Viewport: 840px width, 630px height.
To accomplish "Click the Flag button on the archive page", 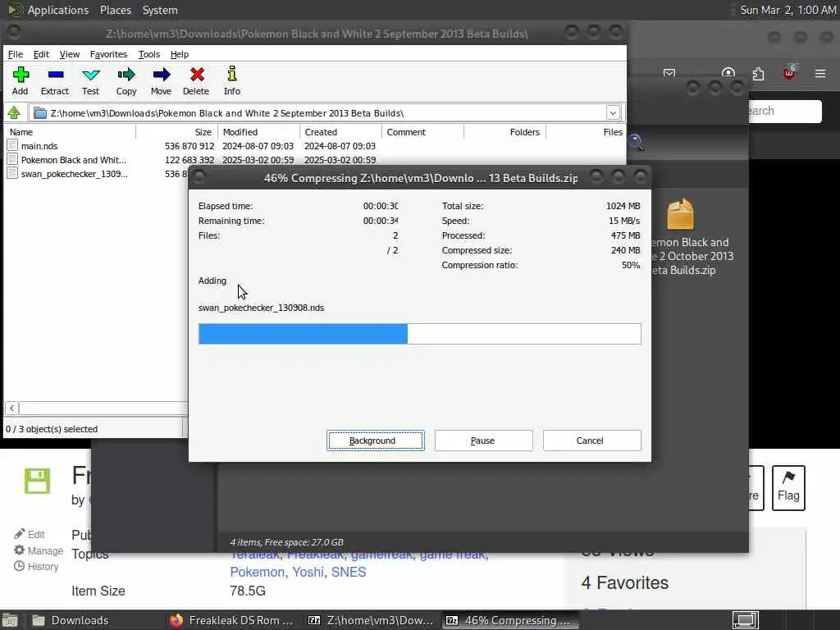I will (x=788, y=487).
